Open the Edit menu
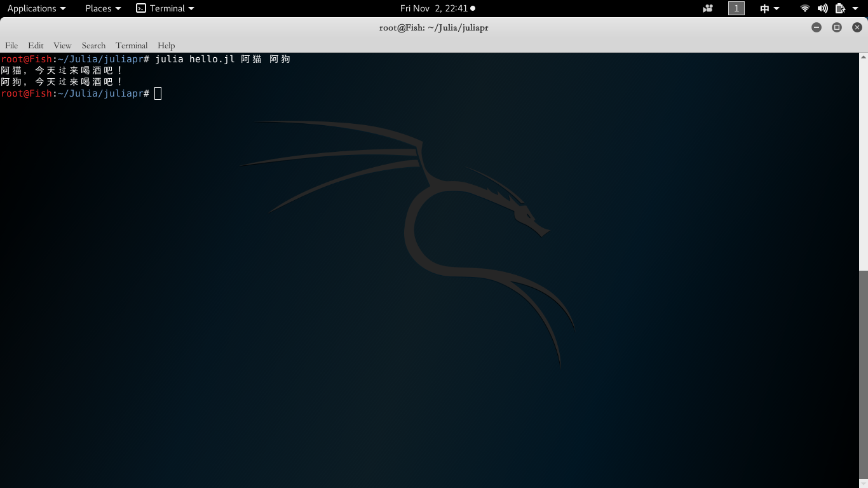The width and height of the screenshot is (868, 488). pos(36,45)
